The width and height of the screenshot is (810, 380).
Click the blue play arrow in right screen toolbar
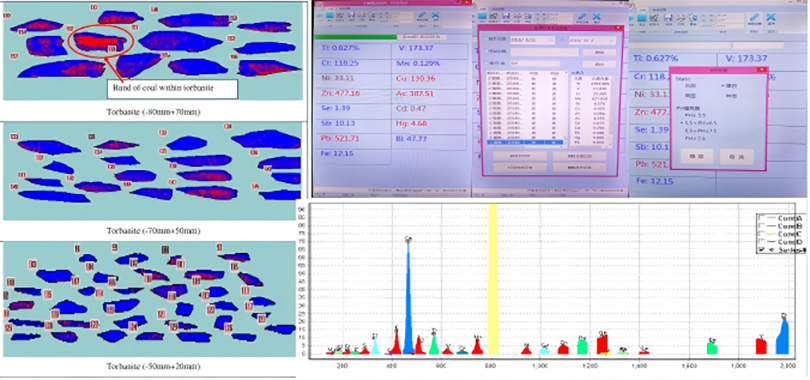(x=631, y=18)
